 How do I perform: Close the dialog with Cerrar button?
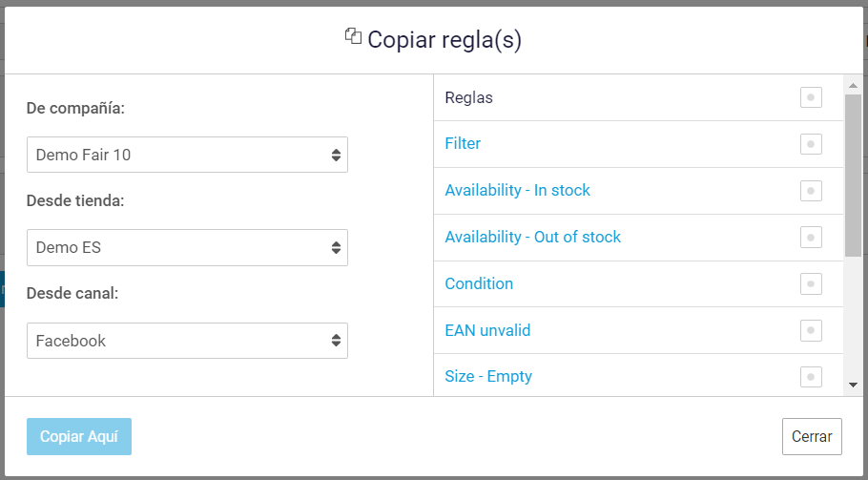812,437
